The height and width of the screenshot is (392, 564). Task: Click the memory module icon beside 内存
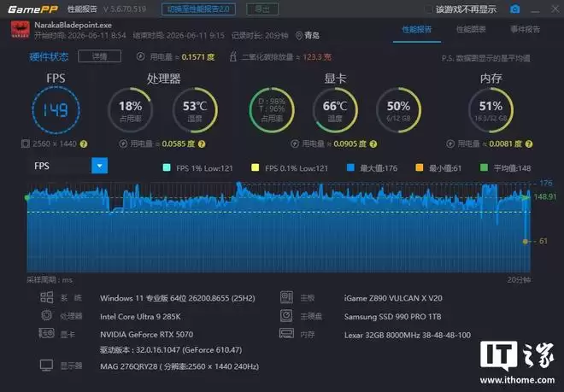coord(286,333)
